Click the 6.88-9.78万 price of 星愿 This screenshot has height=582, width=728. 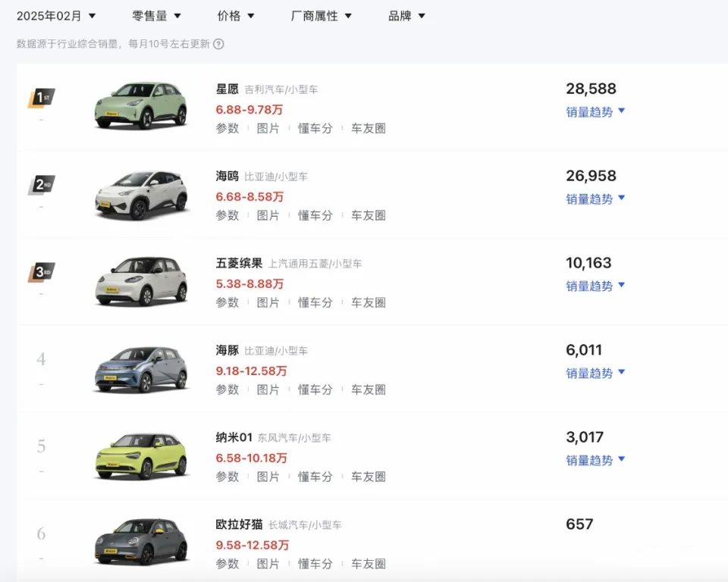[x=249, y=110]
